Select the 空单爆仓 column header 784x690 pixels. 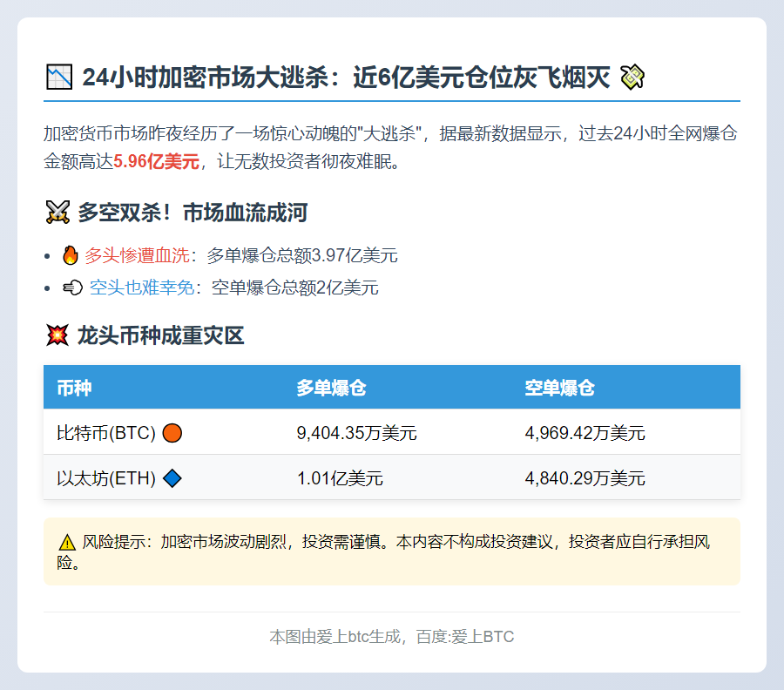pyautogui.click(x=561, y=388)
